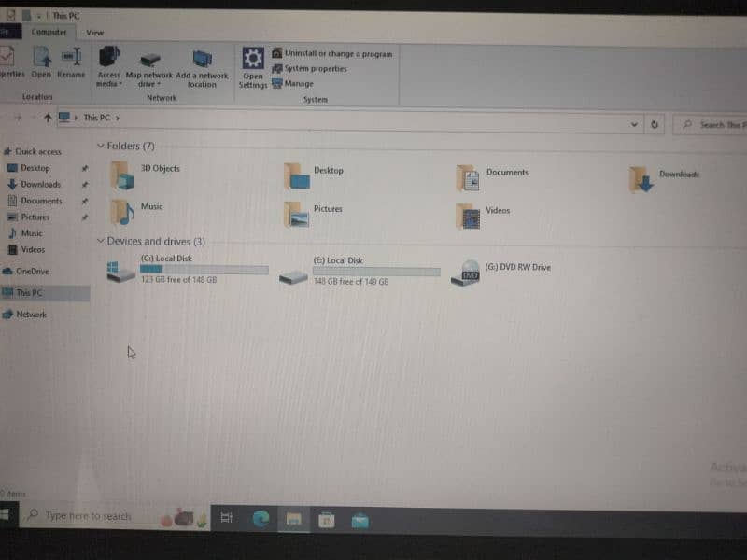The image size is (747, 560).
Task: Switch to the Computer ribbon tab
Action: (x=49, y=32)
